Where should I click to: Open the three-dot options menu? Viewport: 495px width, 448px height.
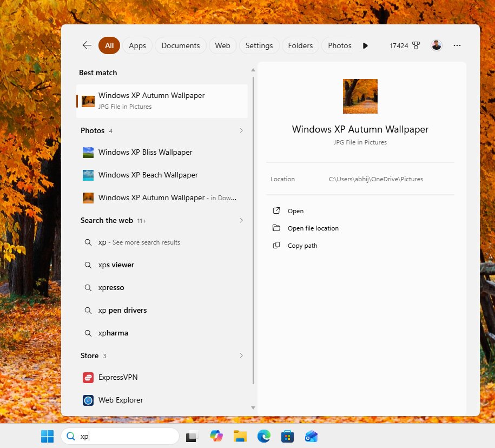(457, 45)
